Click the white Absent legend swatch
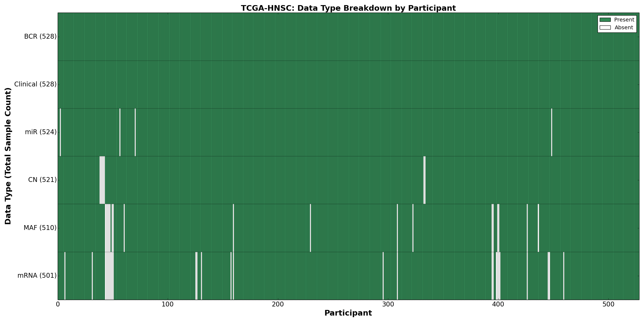644x322 pixels. click(x=605, y=28)
